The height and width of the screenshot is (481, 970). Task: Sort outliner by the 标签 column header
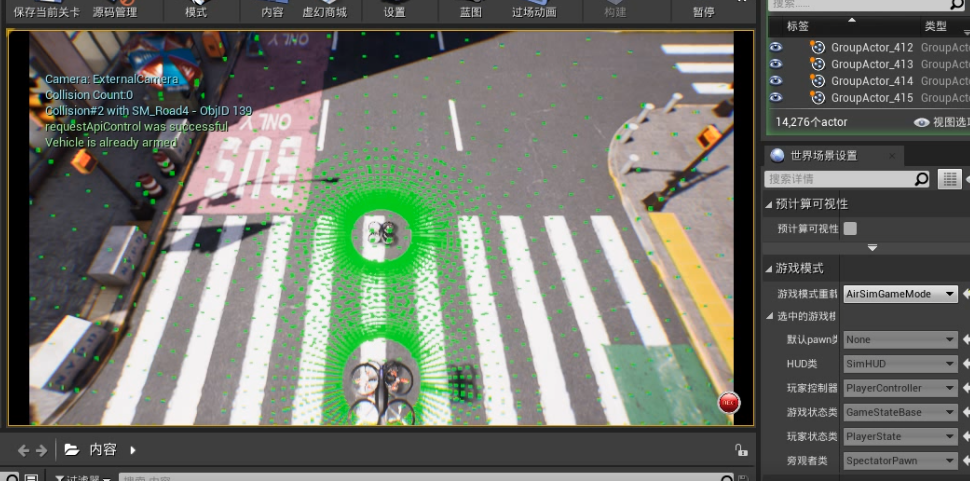pyautogui.click(x=797, y=27)
